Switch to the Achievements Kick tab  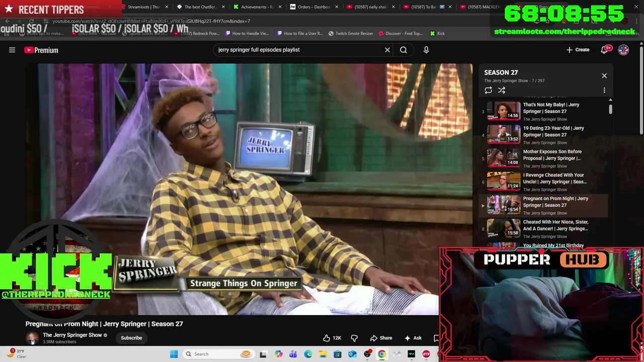coord(256,7)
